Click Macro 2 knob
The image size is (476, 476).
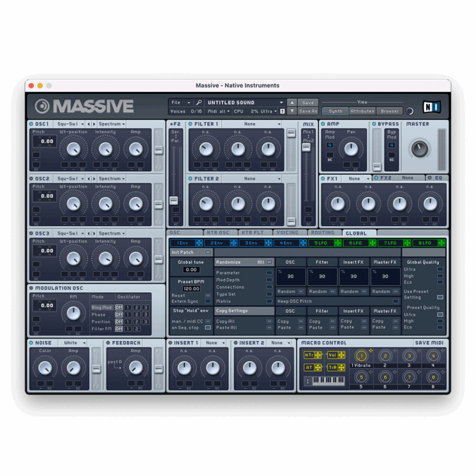tap(385, 355)
